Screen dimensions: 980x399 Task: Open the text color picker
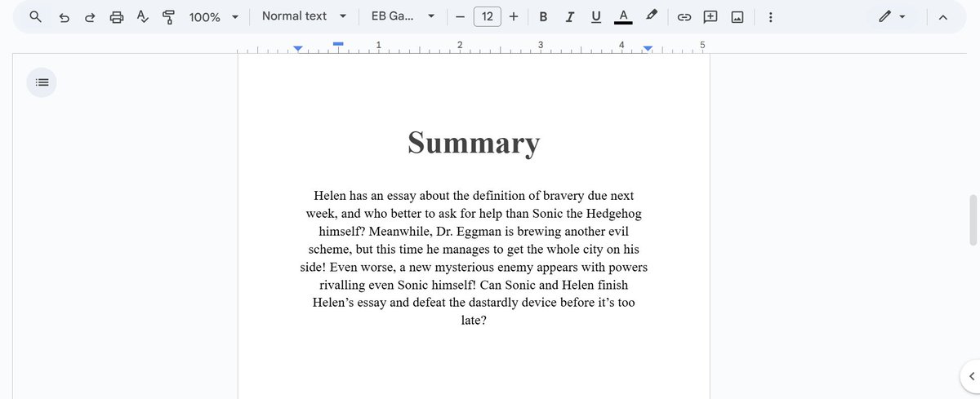click(623, 16)
